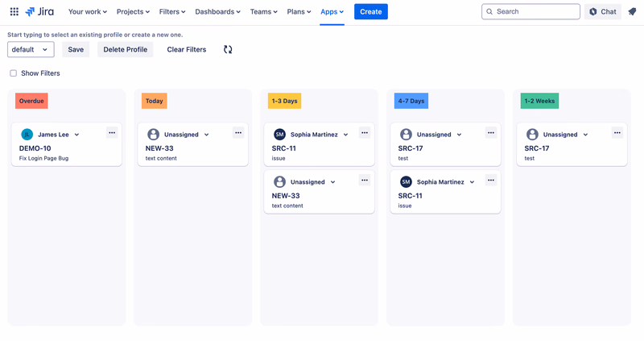Click NEW-33 issue key in 1-3 Days column
The width and height of the screenshot is (644, 341).
(x=286, y=196)
